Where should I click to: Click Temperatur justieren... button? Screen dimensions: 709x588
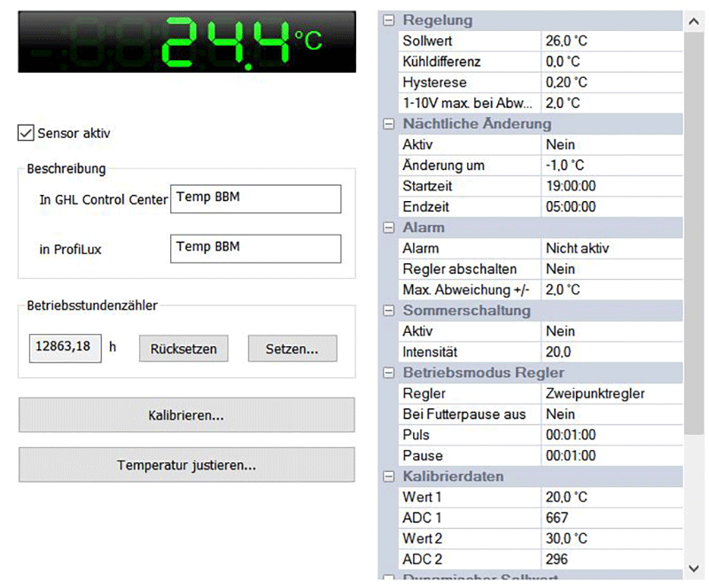(186, 465)
